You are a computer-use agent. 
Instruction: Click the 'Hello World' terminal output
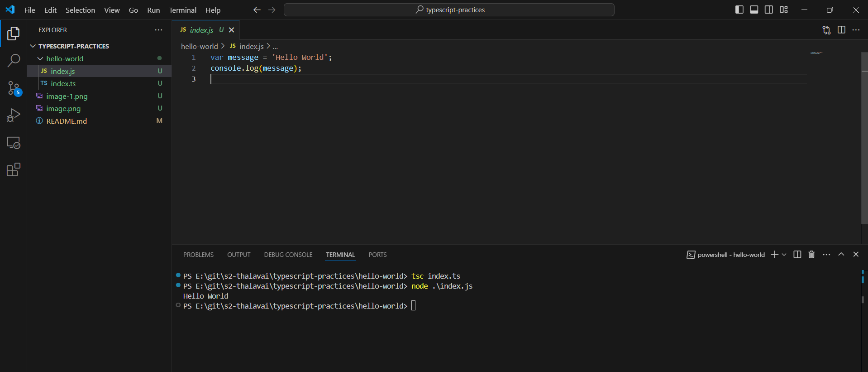(205, 296)
